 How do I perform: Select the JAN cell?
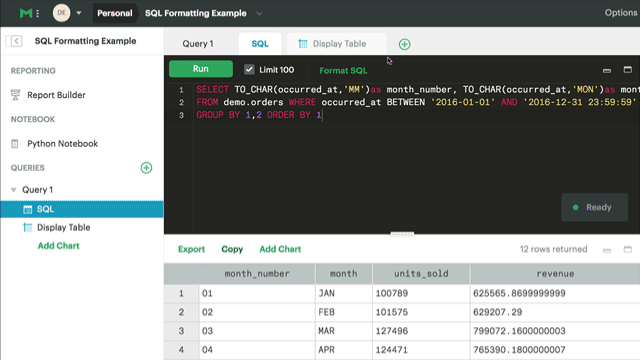pos(343,293)
